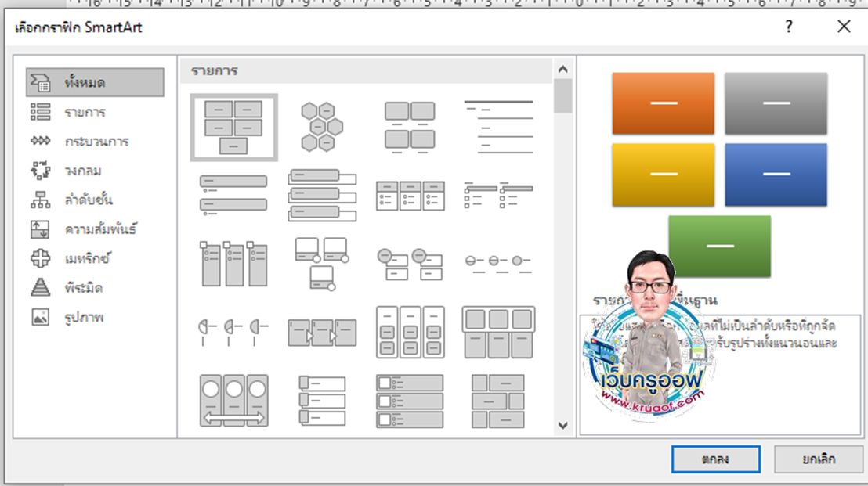Open the รูปภาพ (Picture) category

click(84, 317)
